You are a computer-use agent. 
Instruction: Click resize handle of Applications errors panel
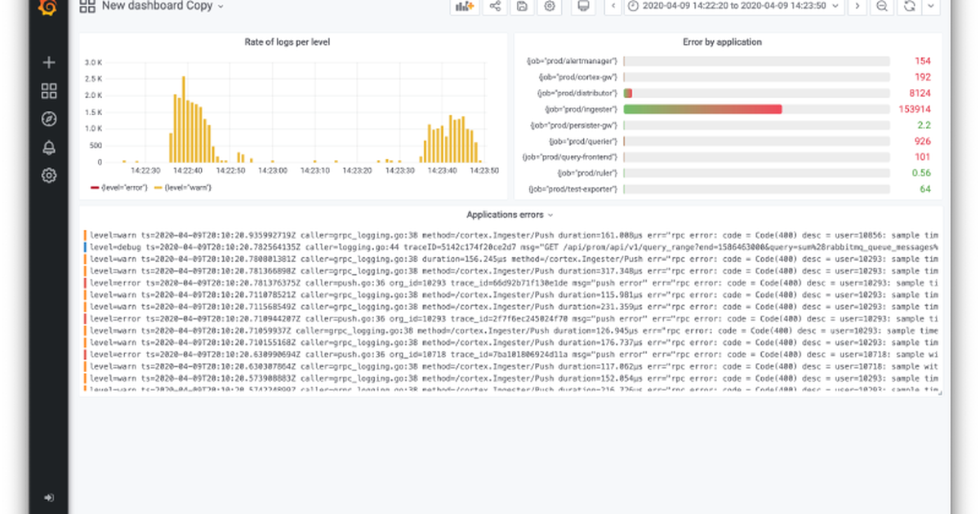coord(939,392)
